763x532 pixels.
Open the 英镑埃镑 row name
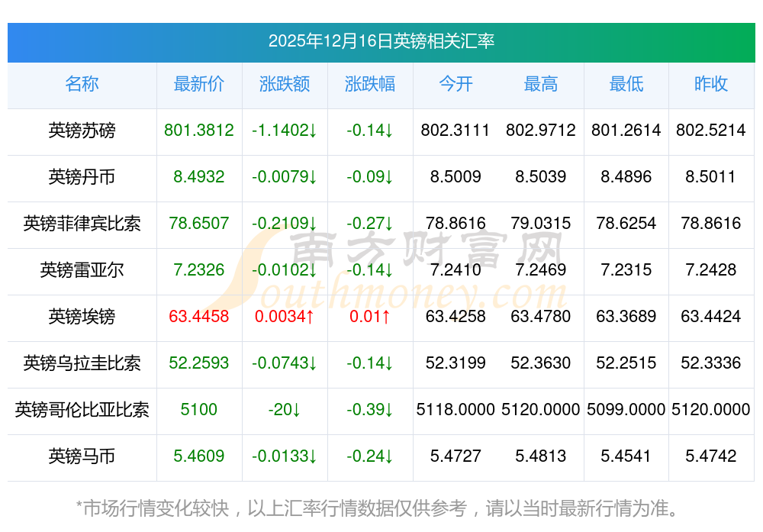pos(82,317)
